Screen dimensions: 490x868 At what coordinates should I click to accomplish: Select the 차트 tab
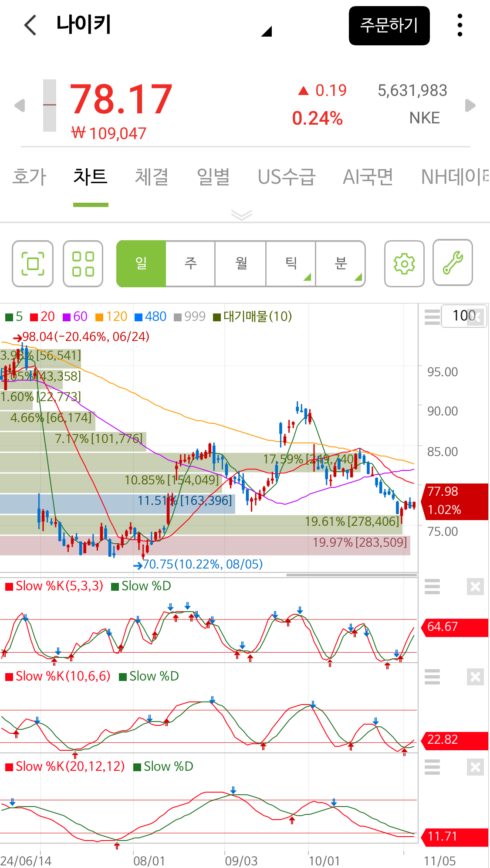pos(91,177)
